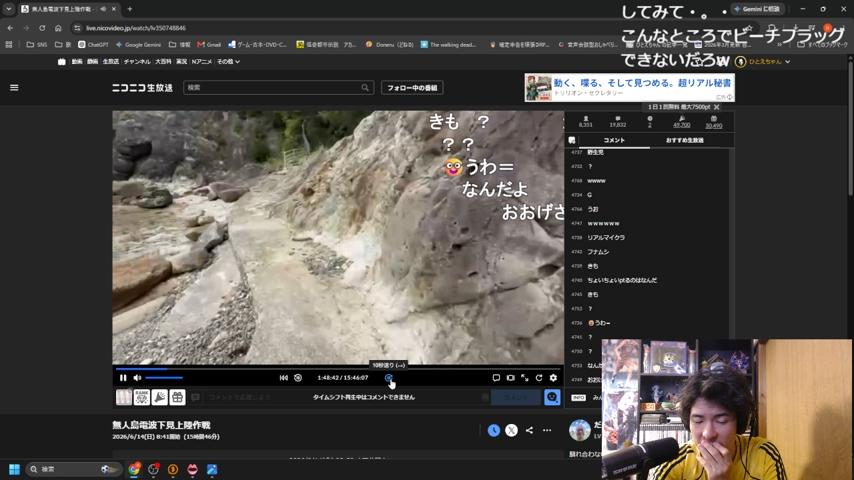Expand the ひとえちゃん user account menu
This screenshot has width=854, height=480.
(764, 62)
